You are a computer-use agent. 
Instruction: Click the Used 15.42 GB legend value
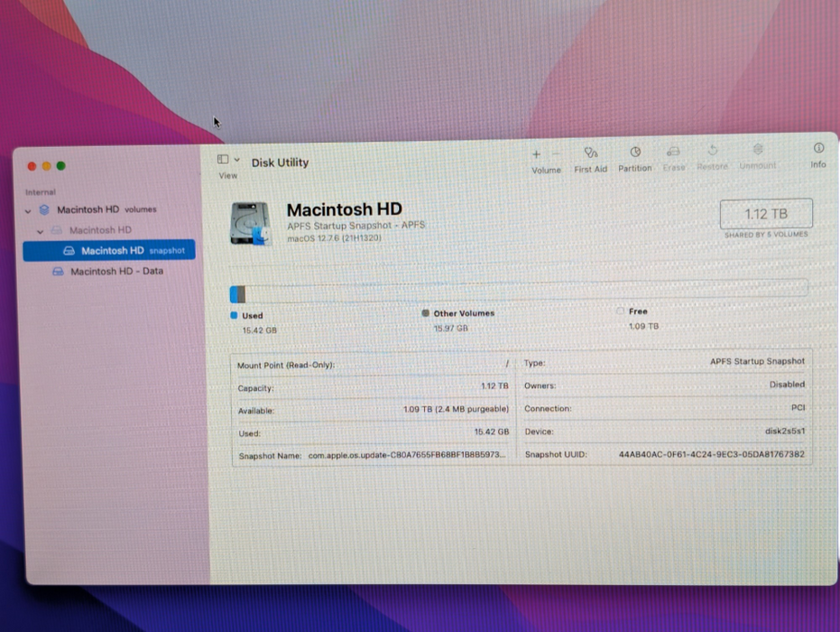[259, 330]
